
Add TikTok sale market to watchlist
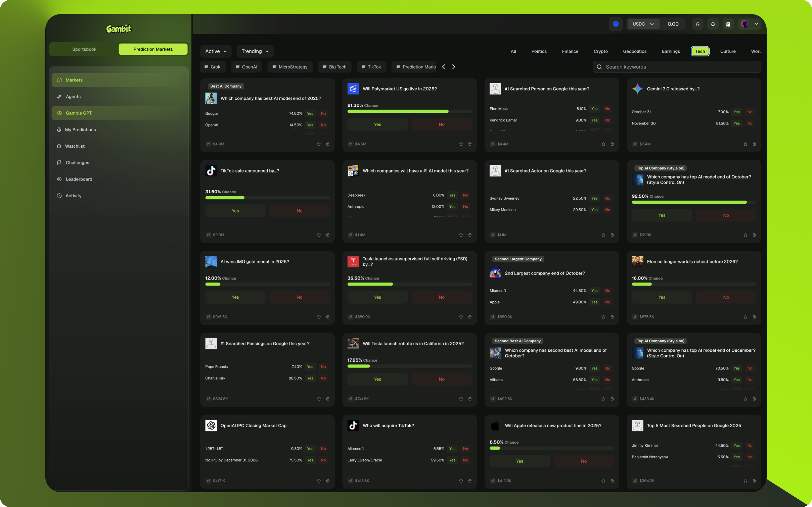[319, 235]
